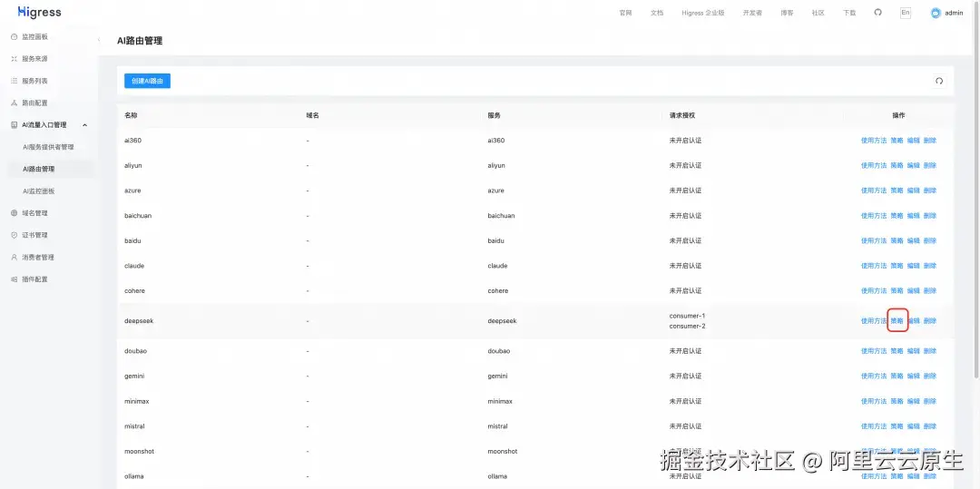The height and width of the screenshot is (489, 980).
Task: Click 使用方法 for the mistral route
Action: pyautogui.click(x=874, y=425)
